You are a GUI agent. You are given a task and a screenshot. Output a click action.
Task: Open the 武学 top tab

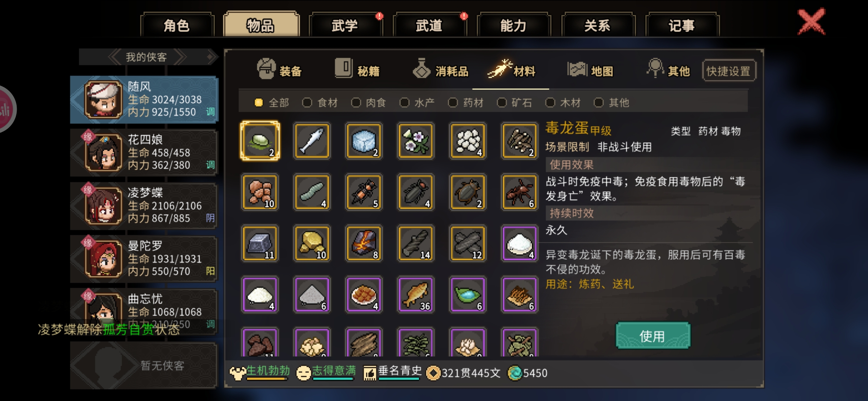(345, 25)
